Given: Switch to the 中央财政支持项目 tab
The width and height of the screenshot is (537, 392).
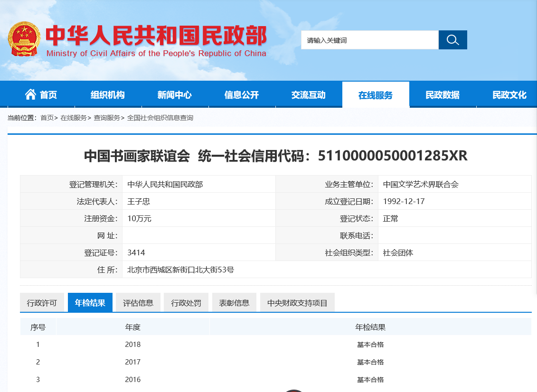Looking at the screenshot, I should tap(297, 303).
